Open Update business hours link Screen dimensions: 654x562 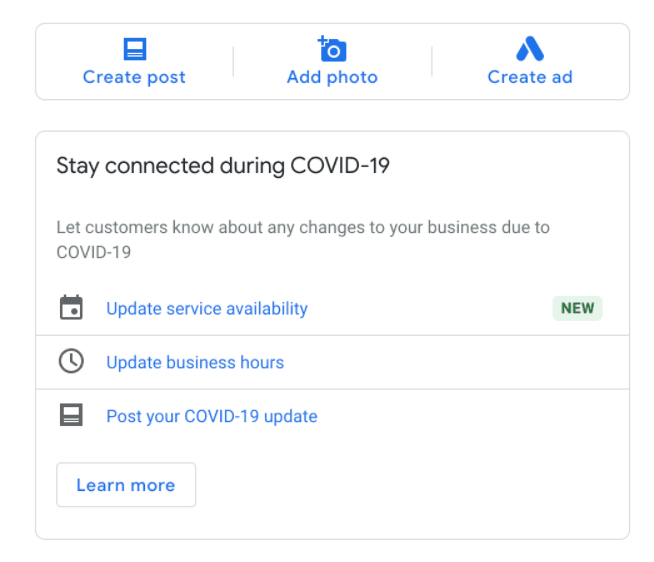pos(195,362)
